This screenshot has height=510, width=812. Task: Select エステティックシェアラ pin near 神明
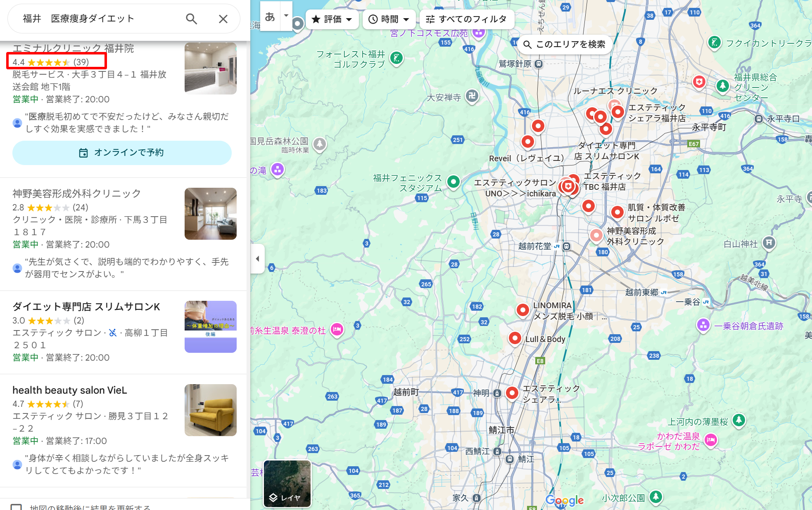click(512, 393)
